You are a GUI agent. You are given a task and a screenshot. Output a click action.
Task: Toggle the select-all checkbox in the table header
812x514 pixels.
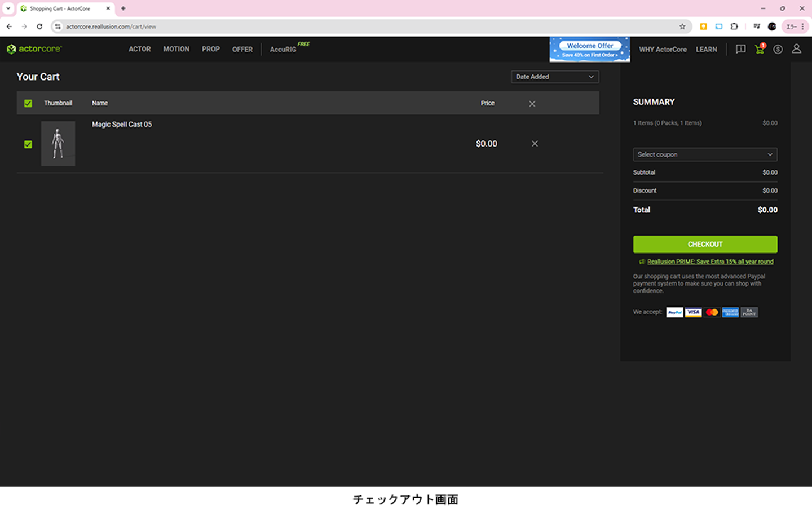pyautogui.click(x=28, y=103)
